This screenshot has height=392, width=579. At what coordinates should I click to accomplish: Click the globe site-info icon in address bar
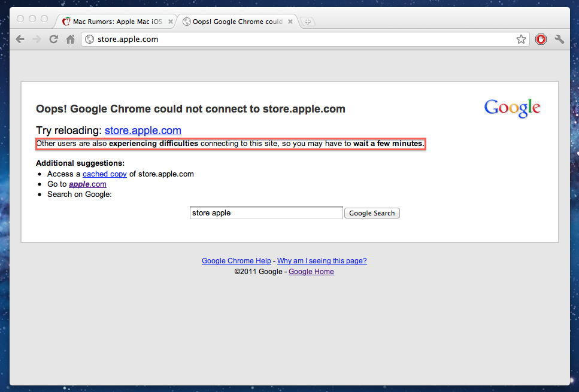89,39
